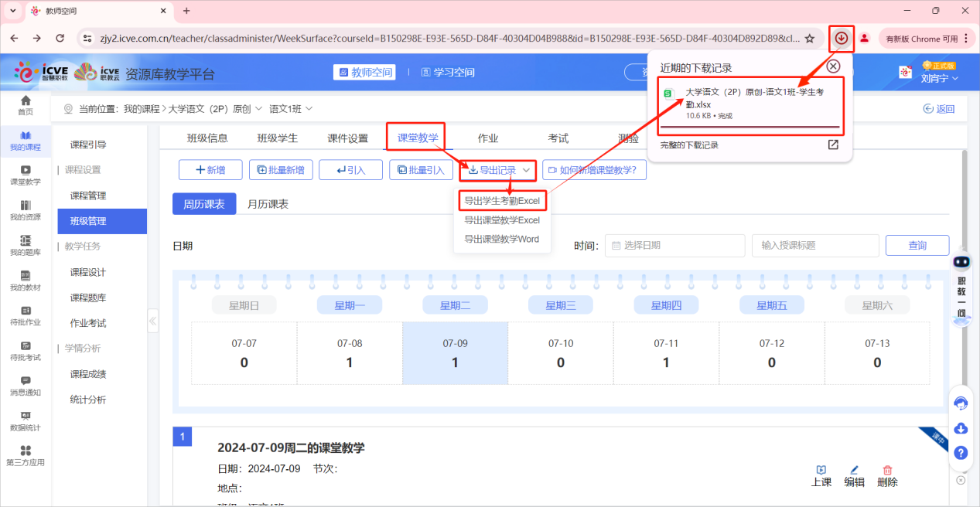The width and height of the screenshot is (980, 507).
Task: Open 我的题库 from the sidebar
Action: [x=25, y=246]
